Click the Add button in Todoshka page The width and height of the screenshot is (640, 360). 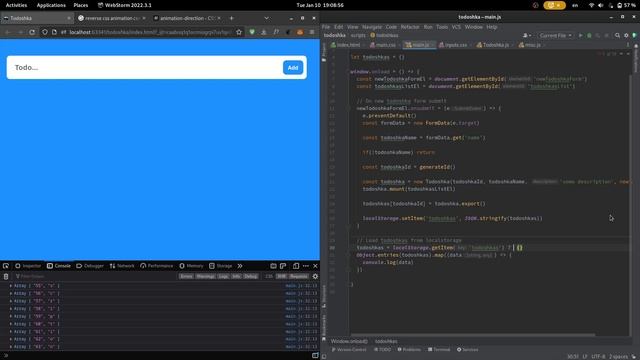[x=293, y=67]
